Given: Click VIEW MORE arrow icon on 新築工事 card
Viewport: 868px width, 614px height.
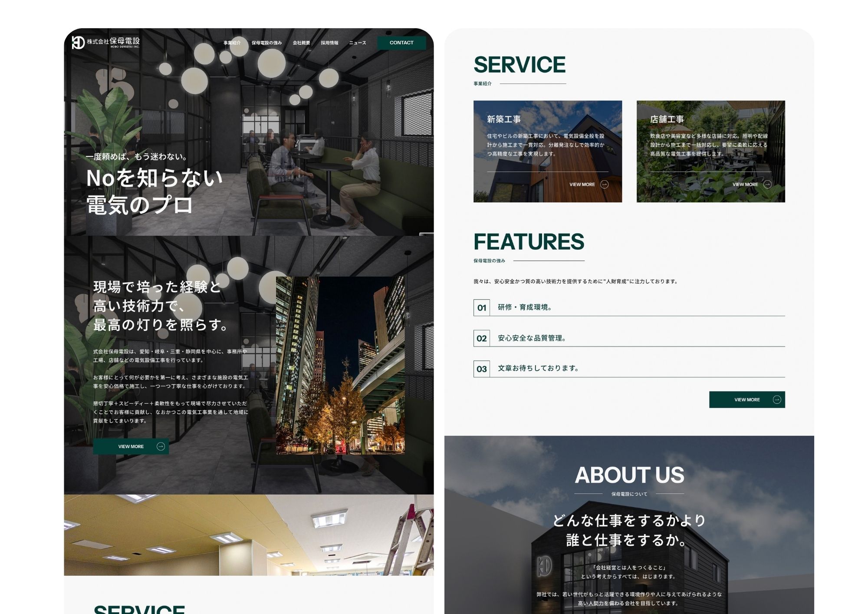Looking at the screenshot, I should point(604,185).
